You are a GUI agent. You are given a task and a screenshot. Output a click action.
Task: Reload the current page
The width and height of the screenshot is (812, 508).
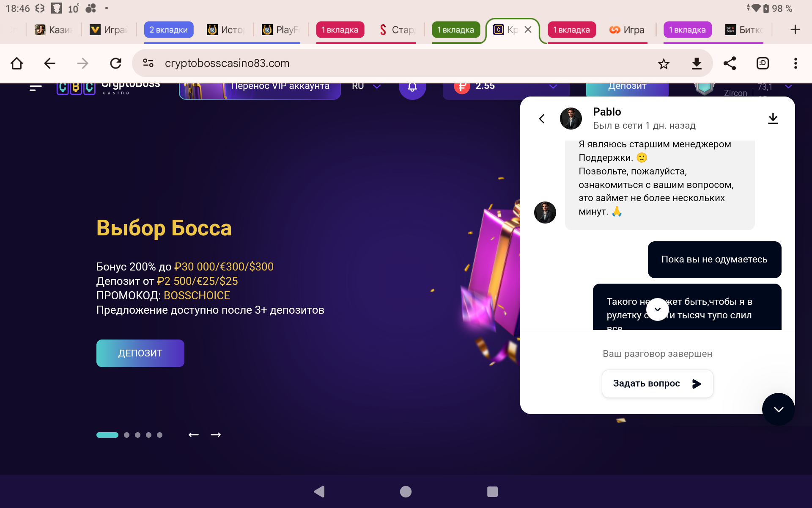(x=115, y=63)
